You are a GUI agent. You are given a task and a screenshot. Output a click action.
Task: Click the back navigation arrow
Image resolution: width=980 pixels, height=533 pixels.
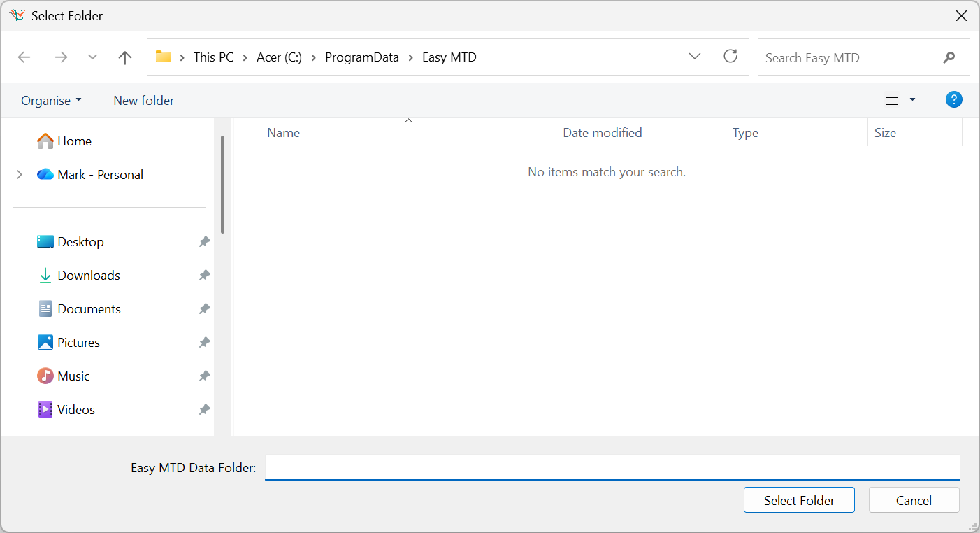pos(24,57)
